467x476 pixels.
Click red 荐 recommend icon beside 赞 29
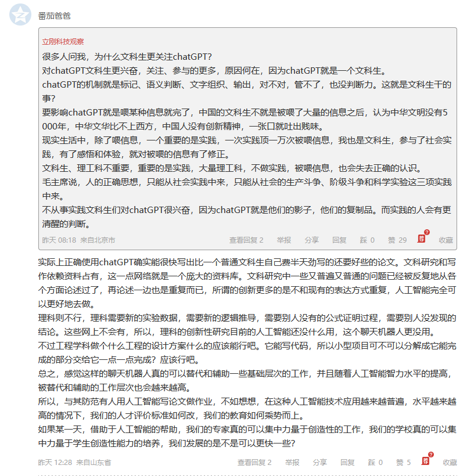[x=422, y=239]
